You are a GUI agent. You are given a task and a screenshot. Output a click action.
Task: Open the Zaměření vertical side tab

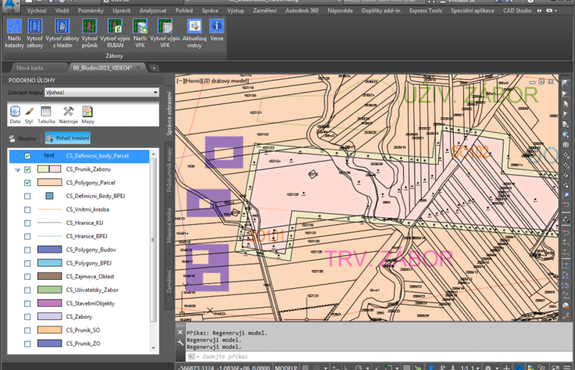coord(169,281)
